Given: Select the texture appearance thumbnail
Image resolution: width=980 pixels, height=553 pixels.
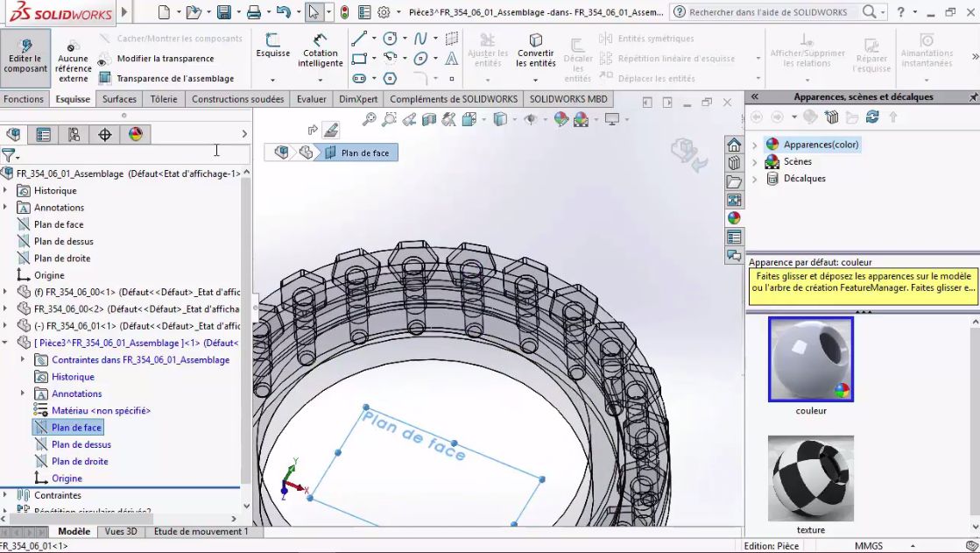Looking at the screenshot, I should click(811, 479).
